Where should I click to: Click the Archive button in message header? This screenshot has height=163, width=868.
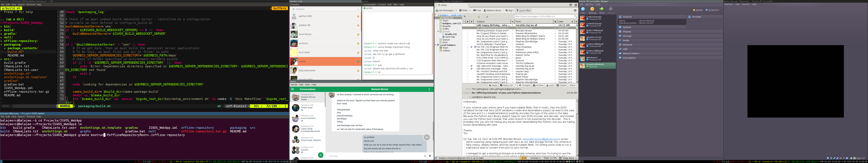[538, 85]
